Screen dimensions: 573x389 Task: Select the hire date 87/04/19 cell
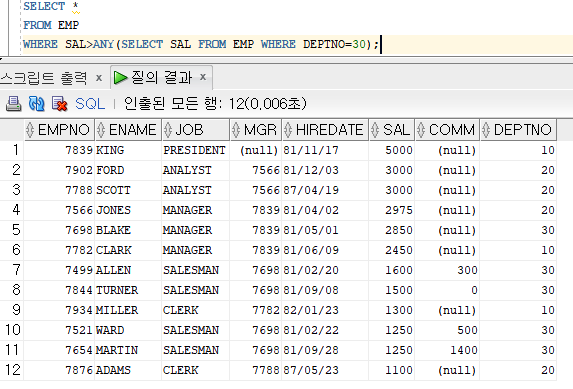click(x=325, y=190)
